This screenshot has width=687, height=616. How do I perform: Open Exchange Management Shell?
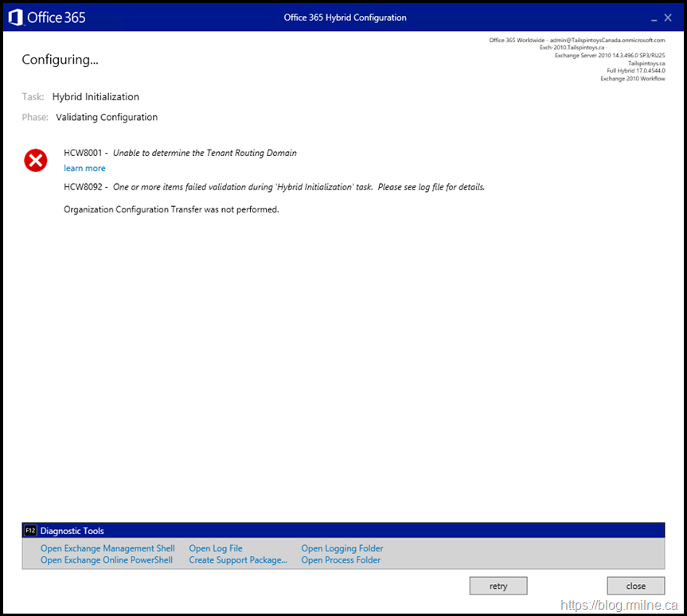pyautogui.click(x=107, y=548)
